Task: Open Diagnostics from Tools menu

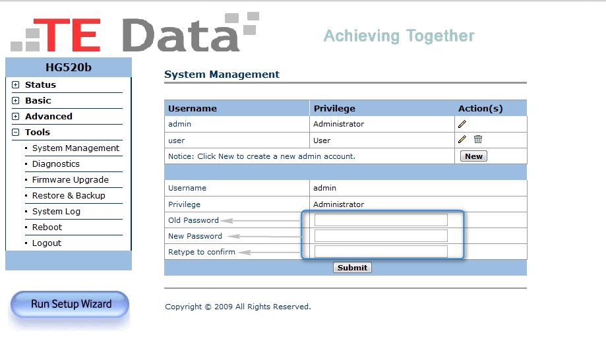Action: pos(56,164)
